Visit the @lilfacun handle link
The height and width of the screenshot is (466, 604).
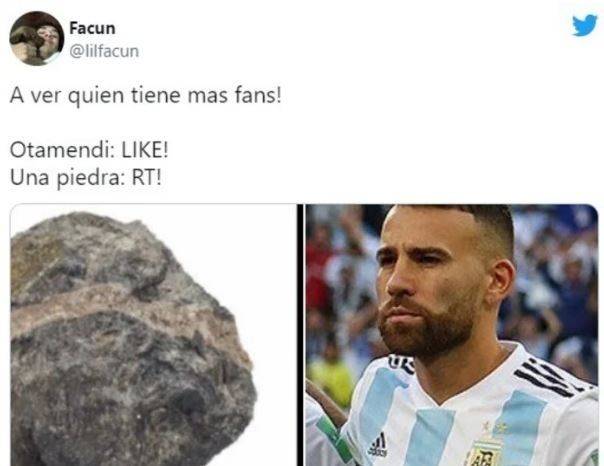104,51
